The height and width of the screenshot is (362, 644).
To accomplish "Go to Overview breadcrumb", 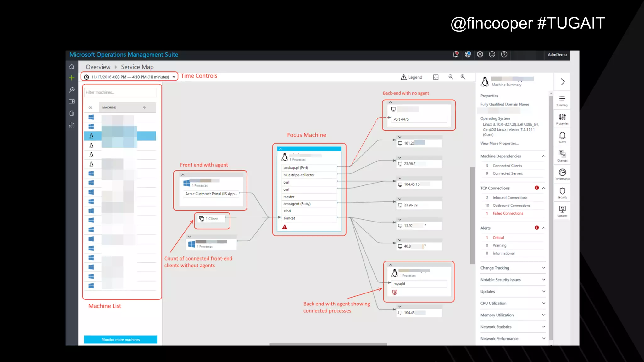I will (x=98, y=67).
